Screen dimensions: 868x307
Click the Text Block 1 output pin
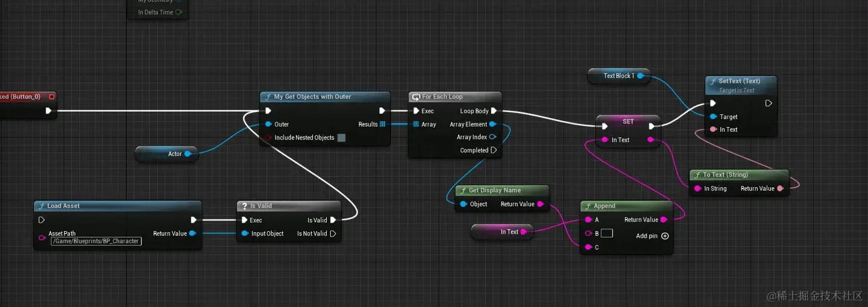(640, 76)
